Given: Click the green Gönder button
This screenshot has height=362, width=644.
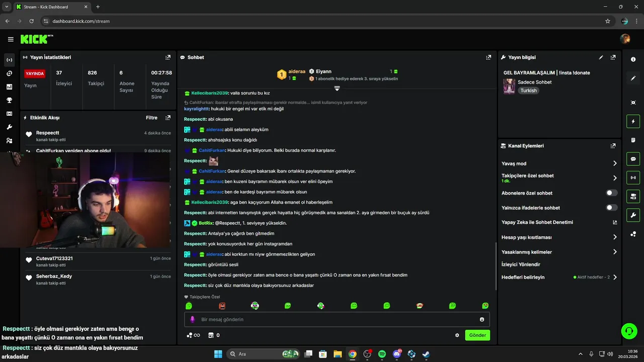Looking at the screenshot, I should 477,335.
